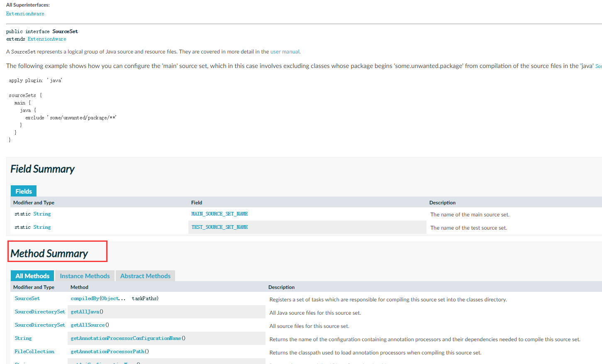The height and width of the screenshot is (364, 602).
Task: Click 'Modifier and Type' header in Fields table
Action: click(x=34, y=203)
